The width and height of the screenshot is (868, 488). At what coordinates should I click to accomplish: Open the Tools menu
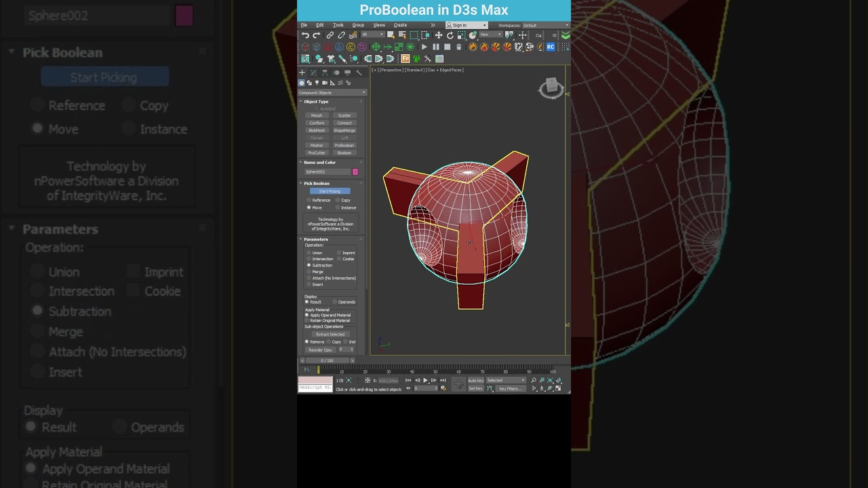[338, 25]
